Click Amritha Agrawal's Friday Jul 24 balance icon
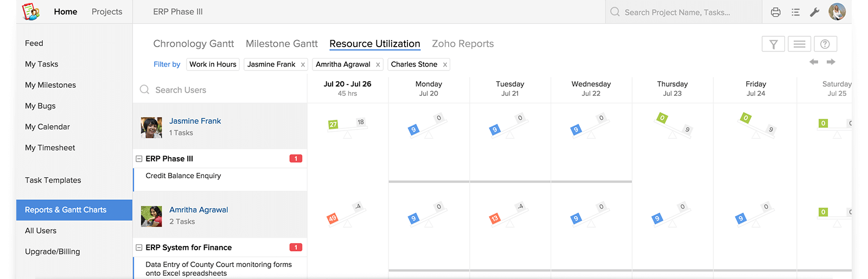Screen dimensions: 868x279 click(x=755, y=215)
